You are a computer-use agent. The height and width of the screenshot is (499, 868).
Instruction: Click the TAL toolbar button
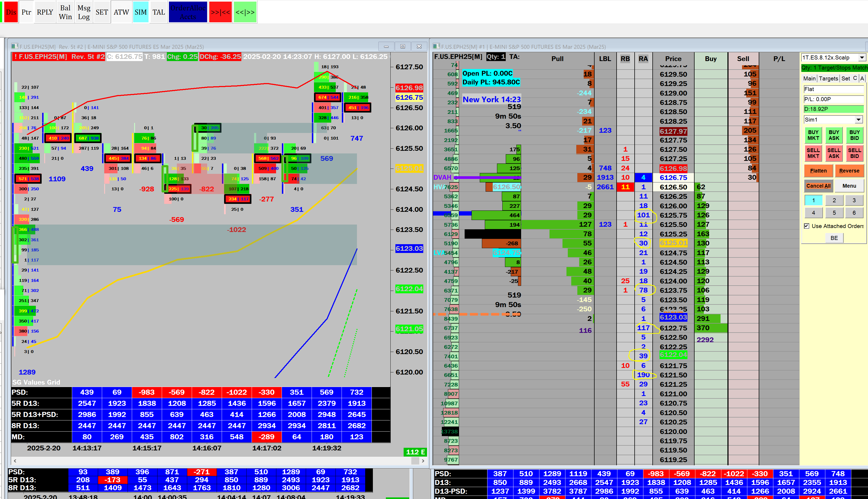pos(159,12)
